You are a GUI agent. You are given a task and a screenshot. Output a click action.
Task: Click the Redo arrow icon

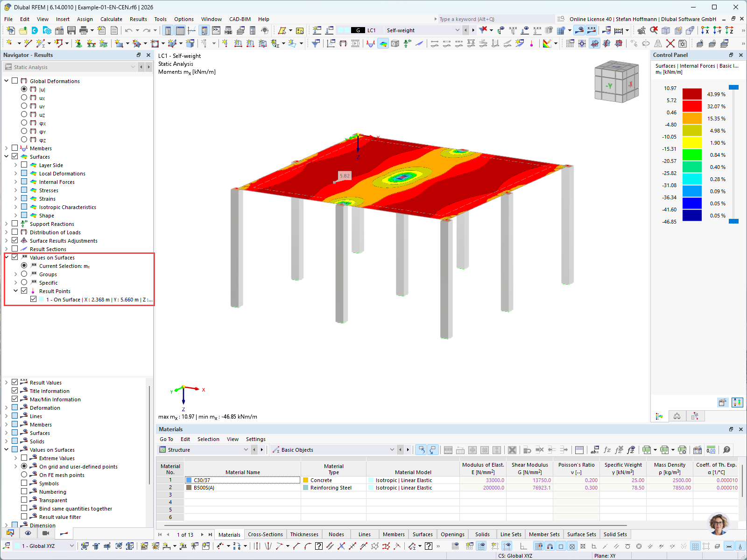147,30
